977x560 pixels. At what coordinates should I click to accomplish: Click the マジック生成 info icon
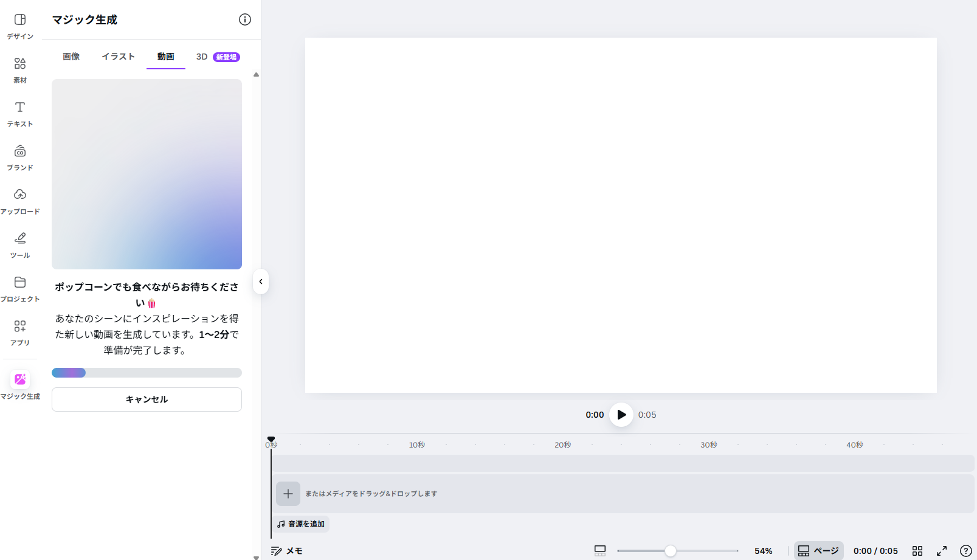245,19
